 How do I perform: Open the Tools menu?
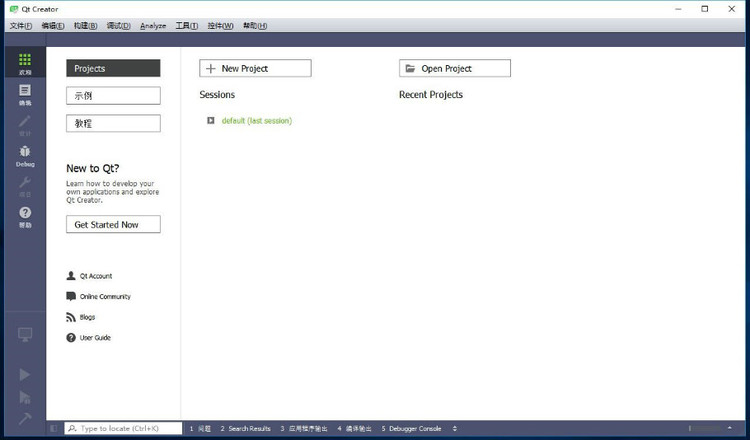[x=187, y=26]
